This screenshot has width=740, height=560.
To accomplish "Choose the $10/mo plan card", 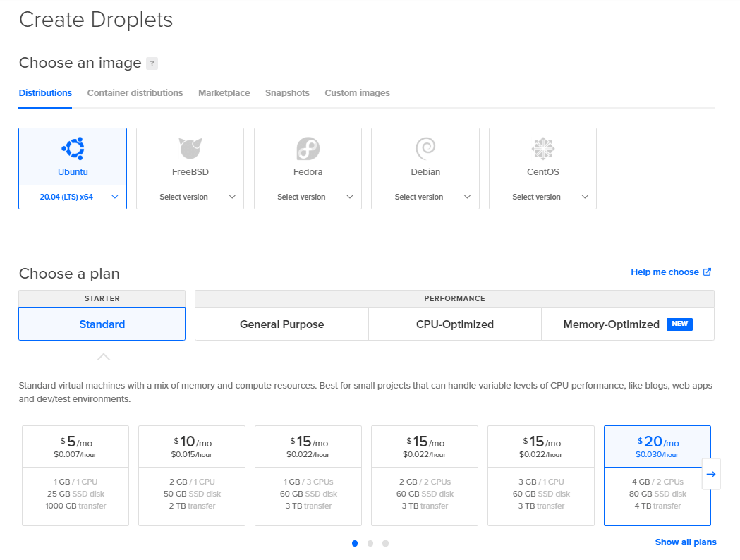I will [192, 475].
